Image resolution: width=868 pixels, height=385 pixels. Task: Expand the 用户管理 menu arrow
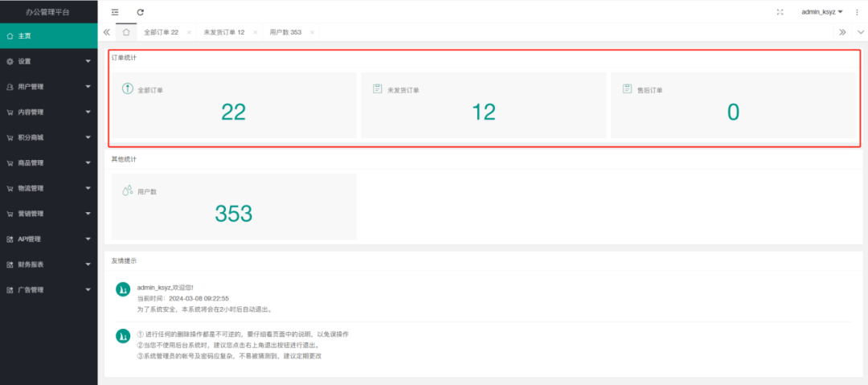point(88,87)
